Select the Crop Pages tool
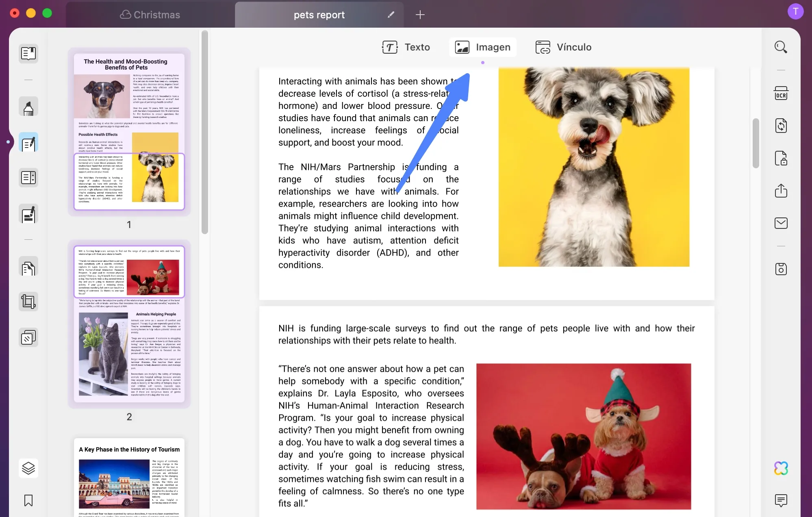The width and height of the screenshot is (812, 517). point(28,302)
